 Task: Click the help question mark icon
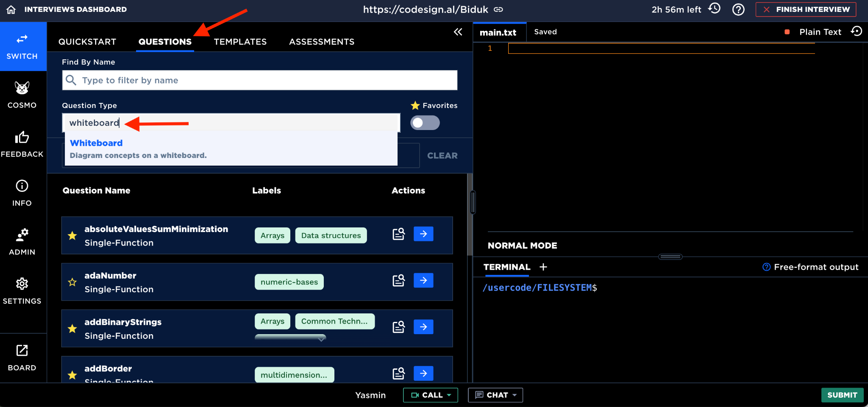[738, 9]
